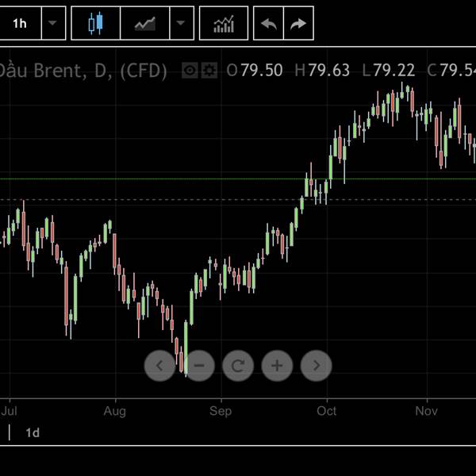The image size is (476, 476).
Task: Click the Oct label on the time axis
Action: point(327,411)
